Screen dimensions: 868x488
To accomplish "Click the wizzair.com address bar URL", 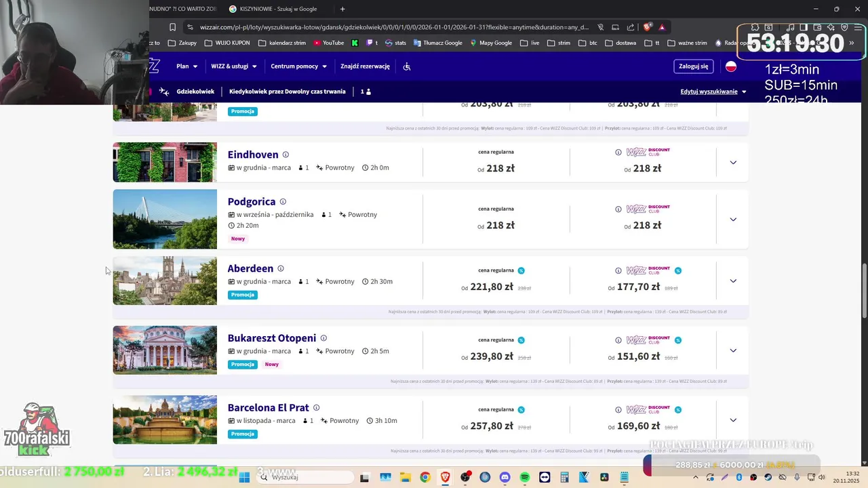I will [394, 27].
